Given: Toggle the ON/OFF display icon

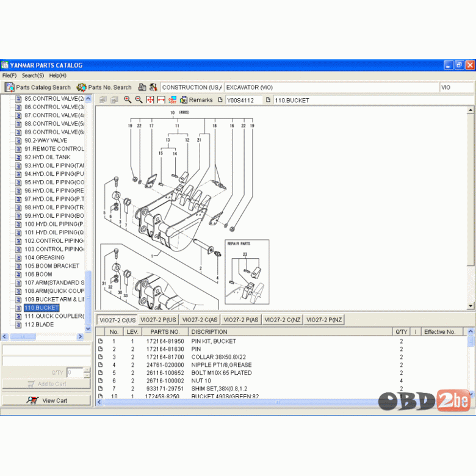Looking at the screenshot, I should (173, 99).
